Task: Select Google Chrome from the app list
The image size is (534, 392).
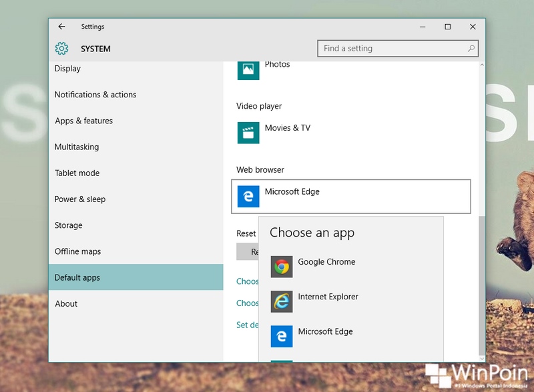Action: click(x=311, y=262)
